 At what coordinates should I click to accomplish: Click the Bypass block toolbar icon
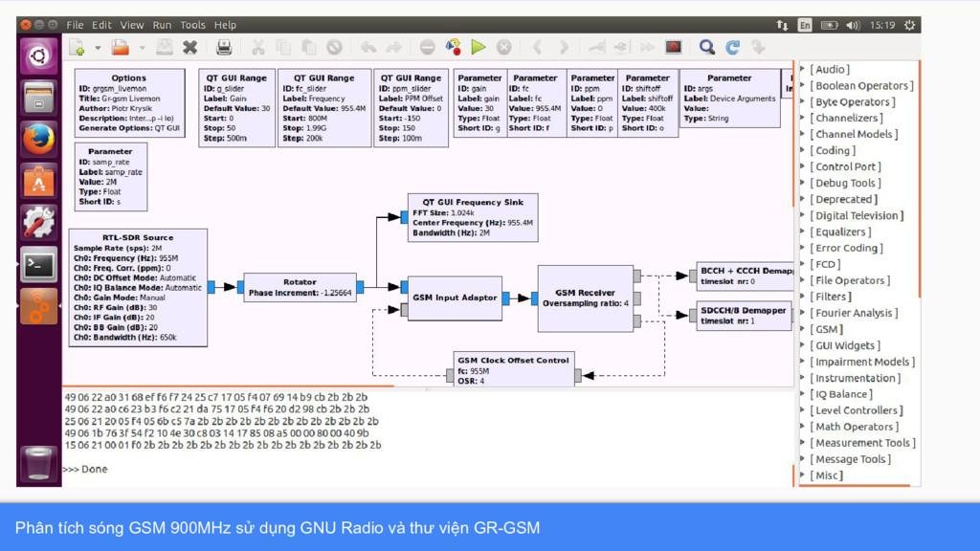coord(647,47)
